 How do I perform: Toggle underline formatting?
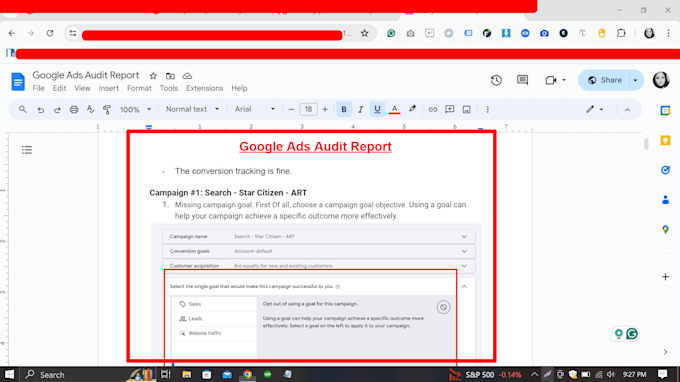tap(377, 109)
